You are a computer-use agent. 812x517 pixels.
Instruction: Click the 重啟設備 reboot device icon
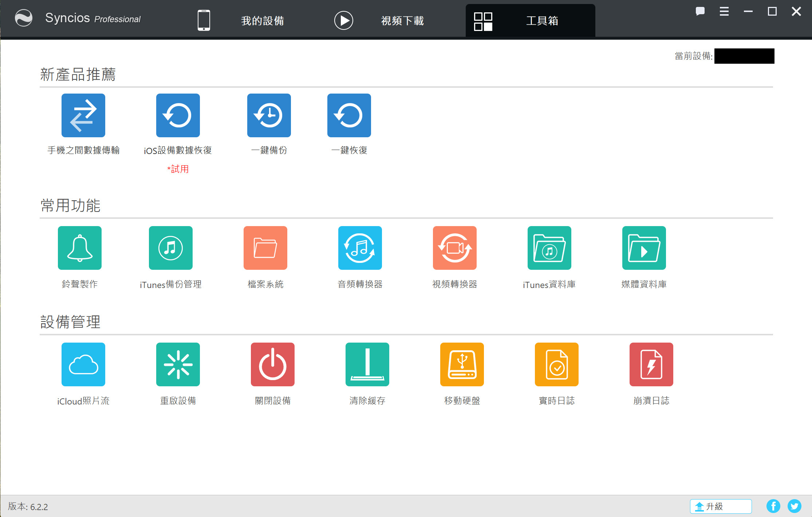(178, 364)
